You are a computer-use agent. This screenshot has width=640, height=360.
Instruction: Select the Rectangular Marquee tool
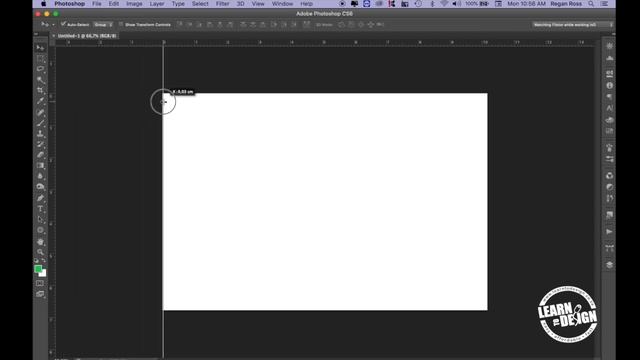coord(40,59)
